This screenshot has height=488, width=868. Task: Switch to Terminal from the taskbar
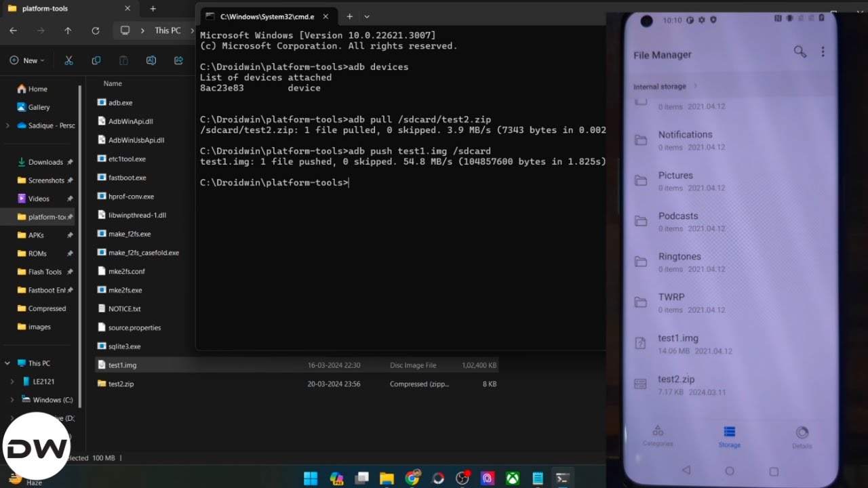(x=562, y=478)
